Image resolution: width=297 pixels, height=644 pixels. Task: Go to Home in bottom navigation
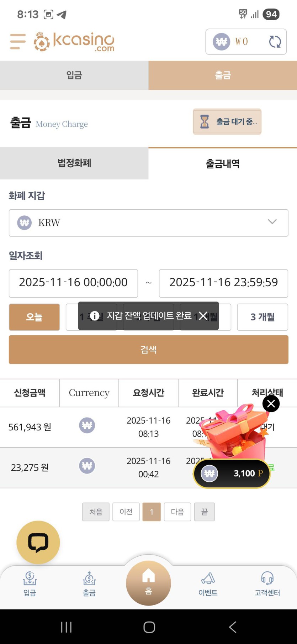148,583
